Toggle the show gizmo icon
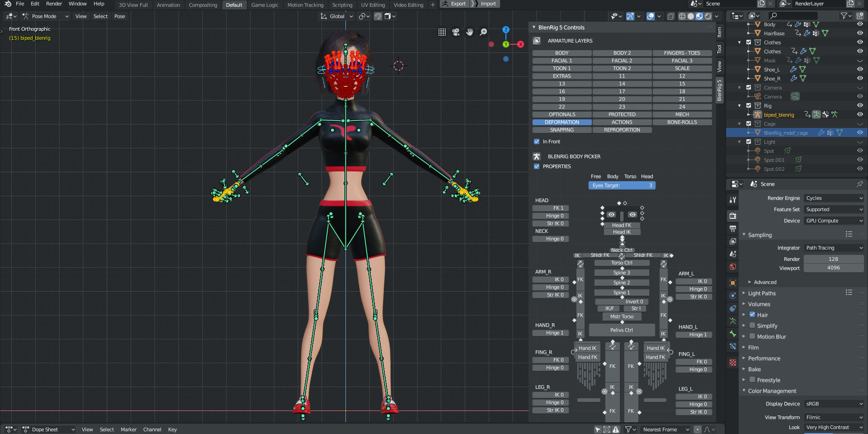The width and height of the screenshot is (868, 434). [630, 16]
